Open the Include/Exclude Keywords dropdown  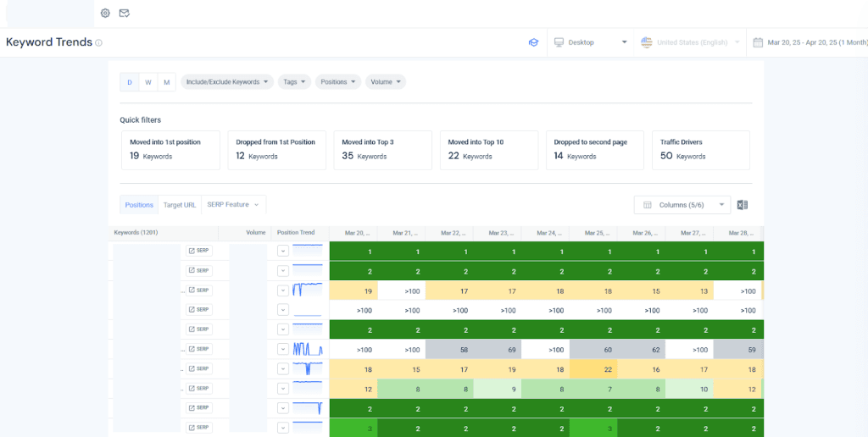[227, 82]
